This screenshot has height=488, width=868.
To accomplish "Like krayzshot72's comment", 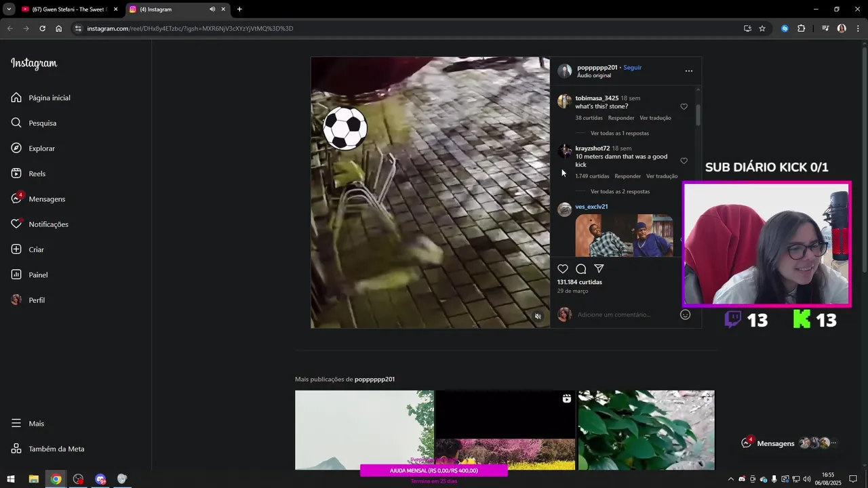I will [x=684, y=161].
